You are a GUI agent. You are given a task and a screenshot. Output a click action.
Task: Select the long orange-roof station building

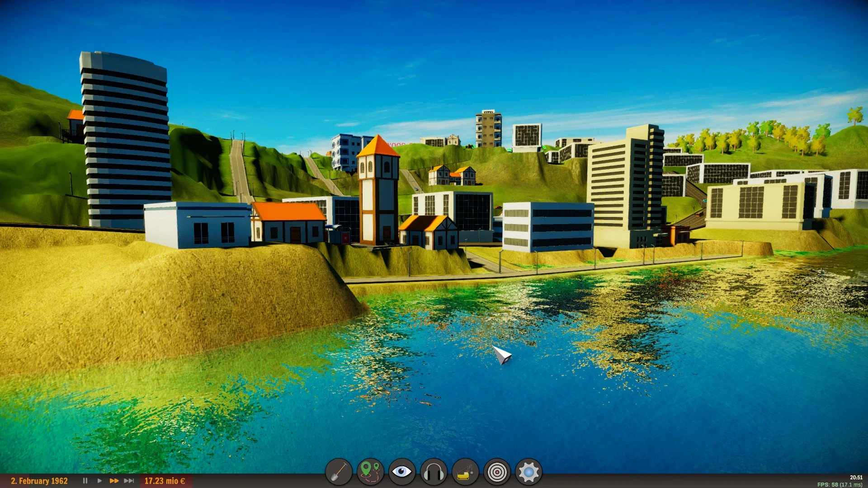coord(288,222)
